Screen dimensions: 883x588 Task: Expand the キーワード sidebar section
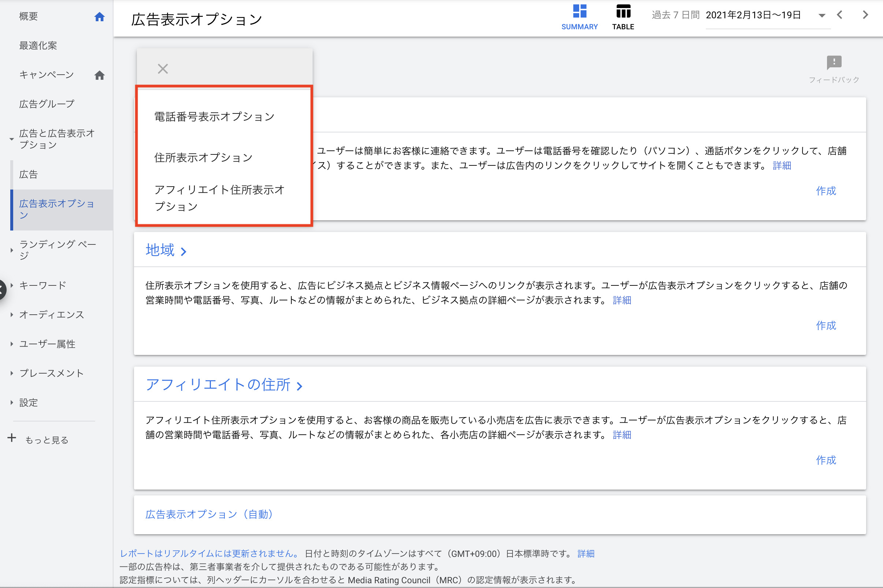(12, 285)
